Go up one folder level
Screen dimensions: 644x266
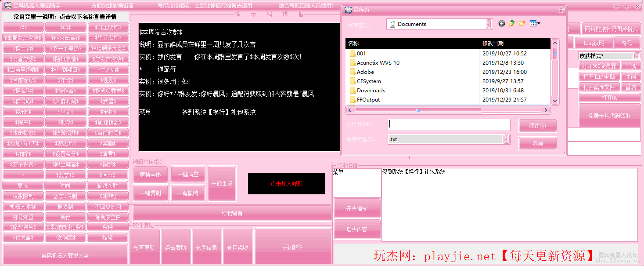512,24
